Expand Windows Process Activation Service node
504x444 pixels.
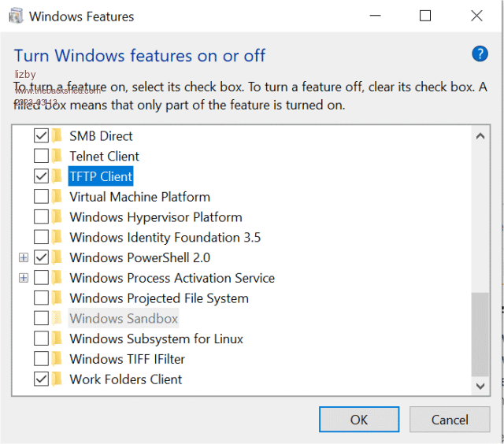click(x=24, y=278)
